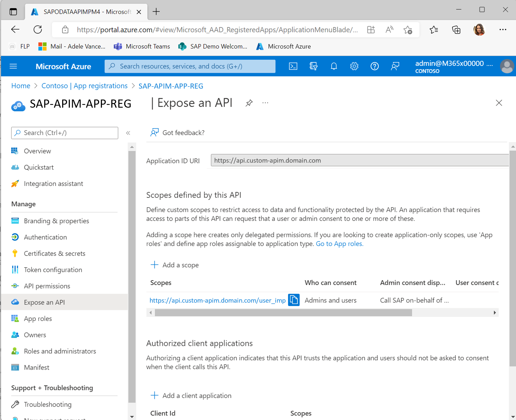Click the Overview navigation icon
The height and width of the screenshot is (420, 516).
(x=16, y=151)
